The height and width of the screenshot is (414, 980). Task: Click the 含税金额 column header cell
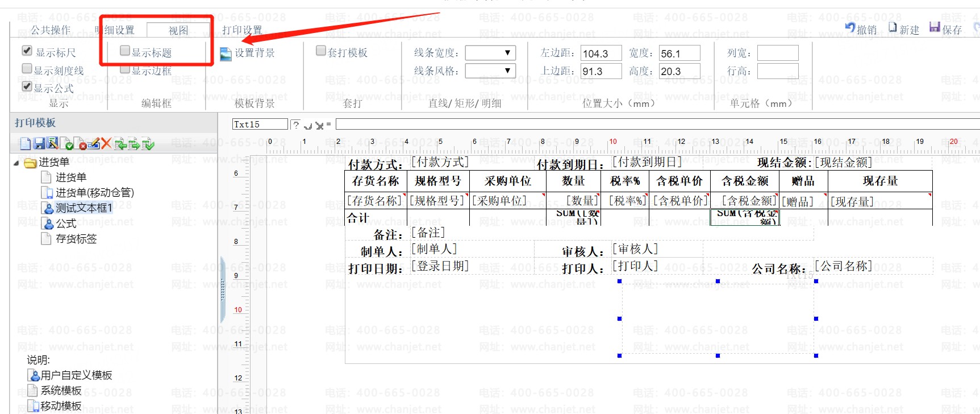[745, 181]
